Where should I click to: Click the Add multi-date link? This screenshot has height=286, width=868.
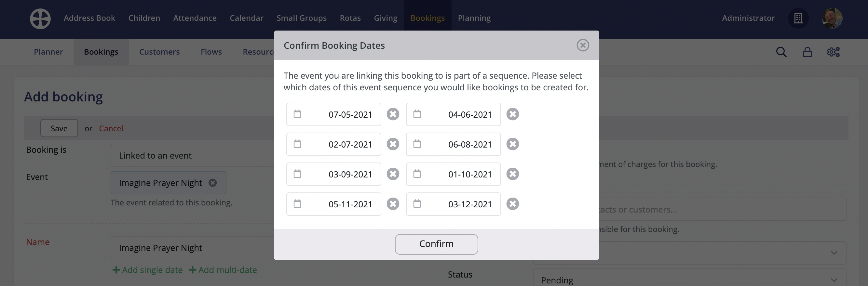tap(224, 269)
